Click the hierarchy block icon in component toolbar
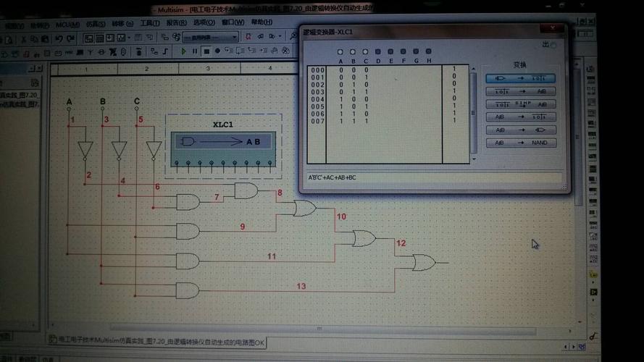644x362 pixels. click(154, 51)
